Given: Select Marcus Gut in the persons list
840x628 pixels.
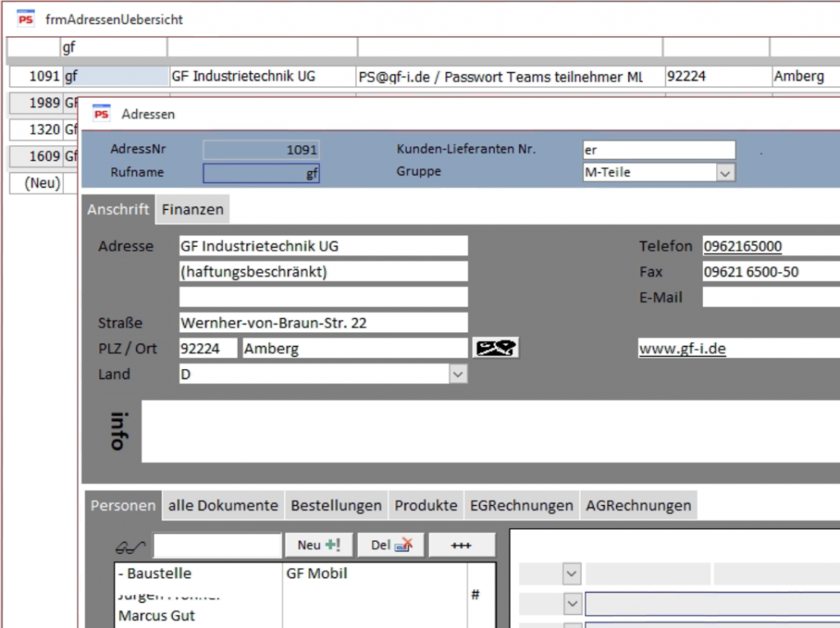Looking at the screenshot, I should [x=157, y=616].
